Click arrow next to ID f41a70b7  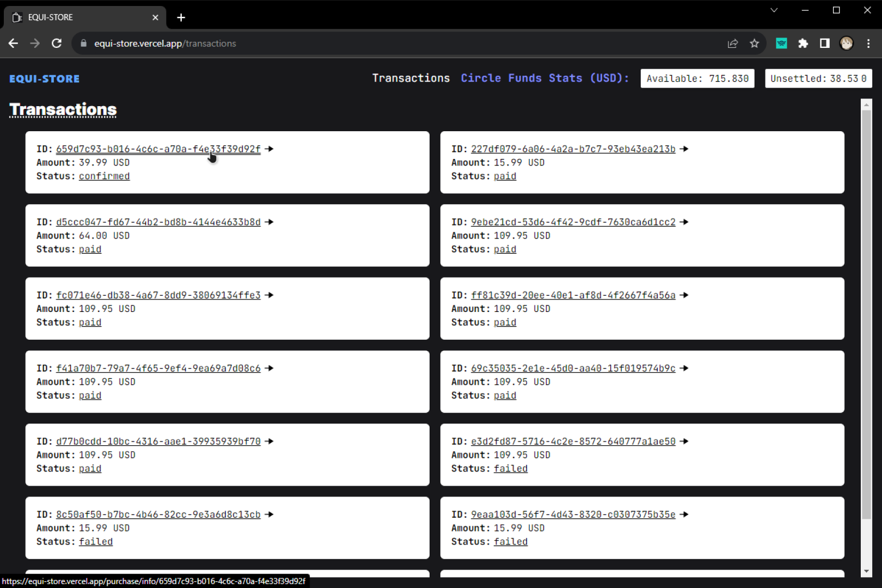pos(269,368)
